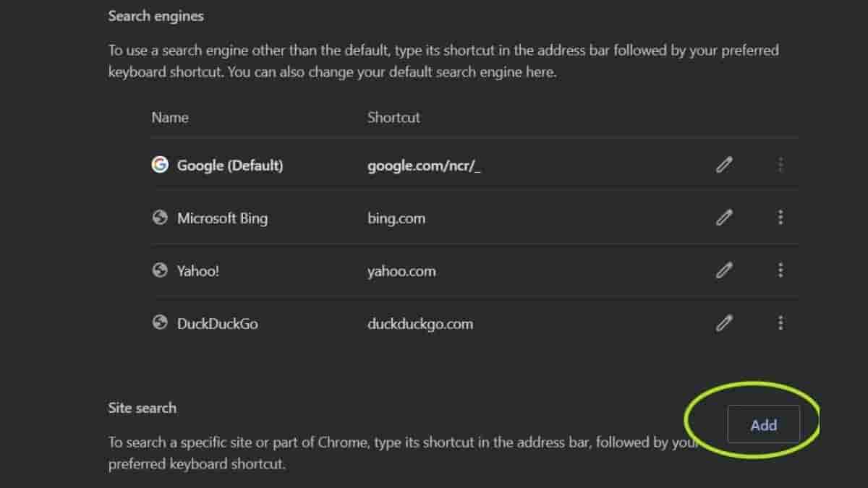Click the Shortcut column header
This screenshot has height=488, width=868.
tap(393, 117)
